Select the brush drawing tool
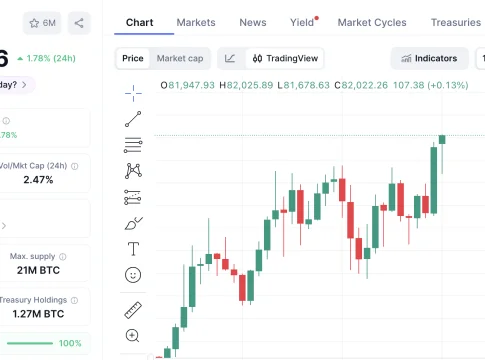This screenshot has height=360, width=485. coord(133,223)
